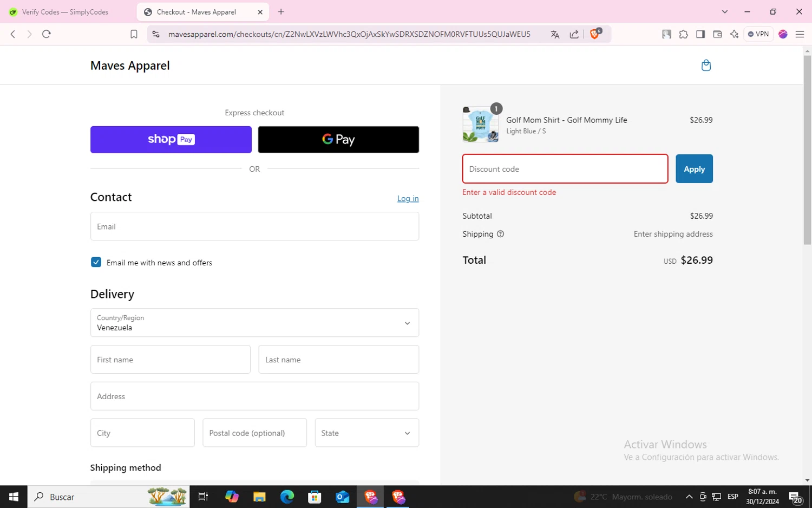
Task: Open the extensions puzzle piece icon
Action: [x=684, y=34]
